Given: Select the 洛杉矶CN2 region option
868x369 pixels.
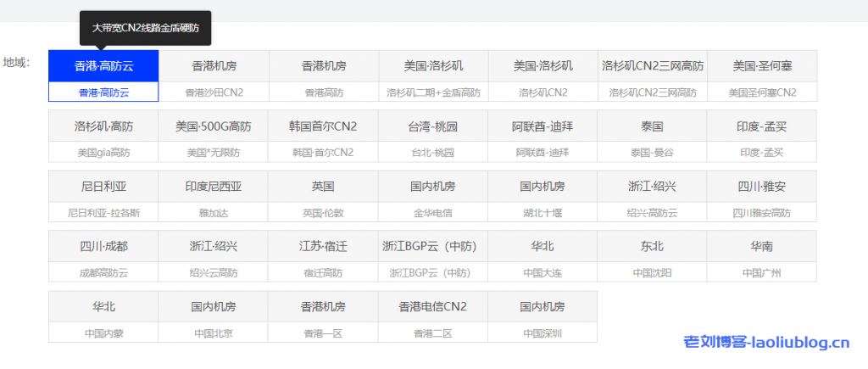Looking at the screenshot, I should [543, 75].
